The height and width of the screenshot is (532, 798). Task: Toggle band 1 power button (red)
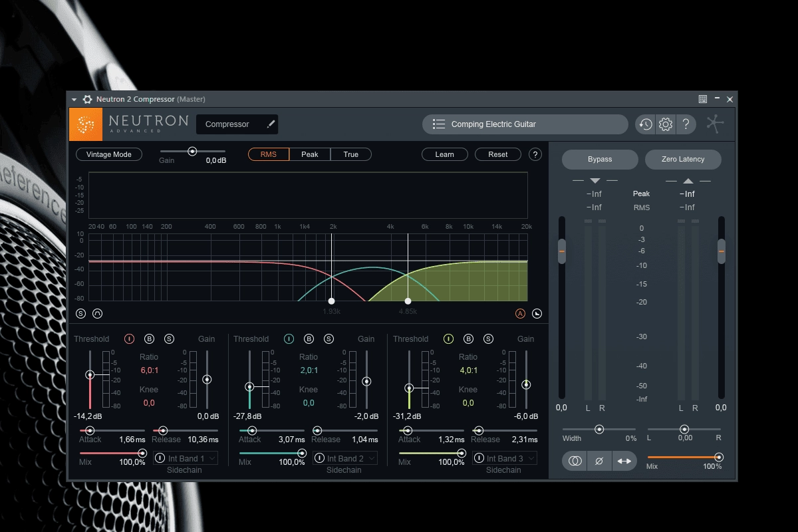pos(129,338)
